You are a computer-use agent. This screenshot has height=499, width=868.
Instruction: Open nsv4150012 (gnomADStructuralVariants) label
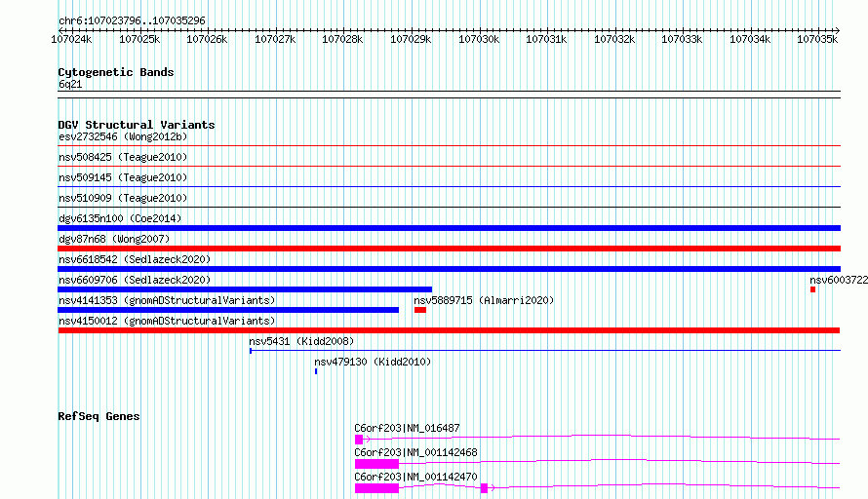click(167, 321)
